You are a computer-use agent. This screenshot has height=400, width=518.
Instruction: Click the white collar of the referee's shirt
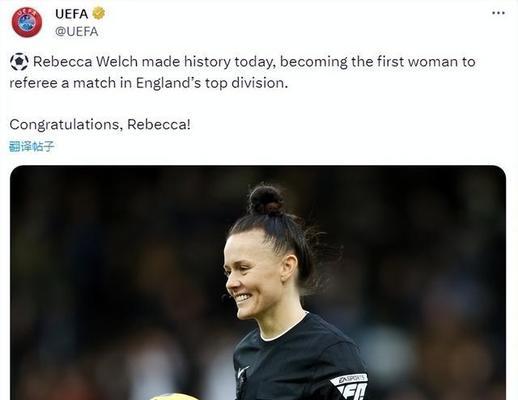(x=283, y=330)
